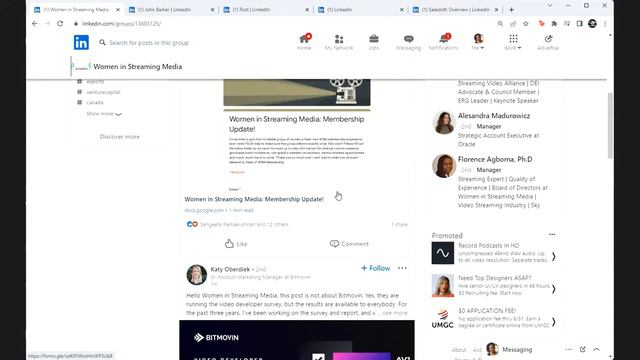Select the venturecapital hashtag

[103, 92]
